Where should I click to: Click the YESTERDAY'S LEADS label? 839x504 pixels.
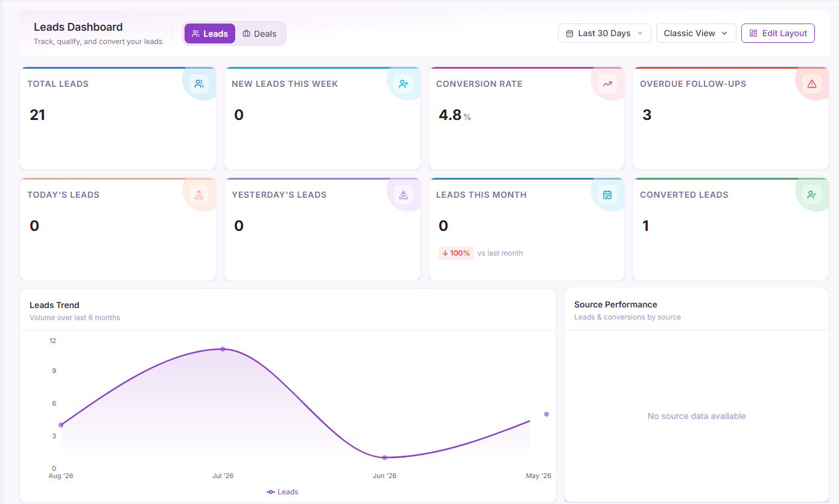click(279, 195)
